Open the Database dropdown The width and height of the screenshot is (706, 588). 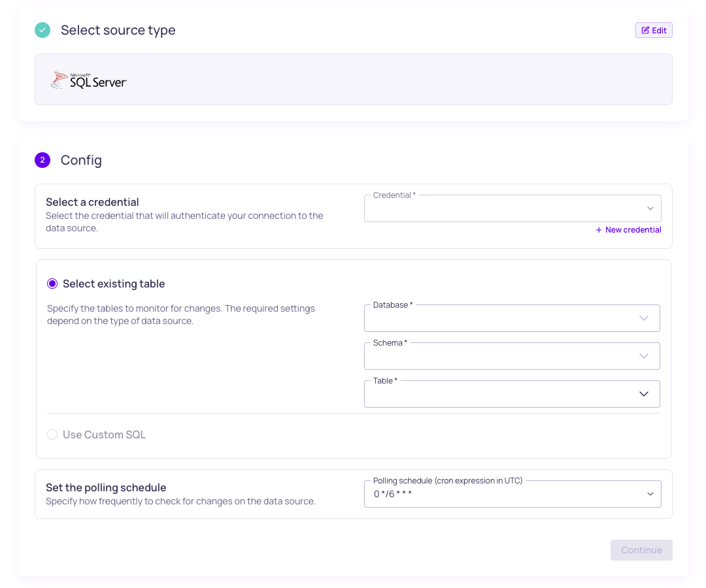click(512, 318)
